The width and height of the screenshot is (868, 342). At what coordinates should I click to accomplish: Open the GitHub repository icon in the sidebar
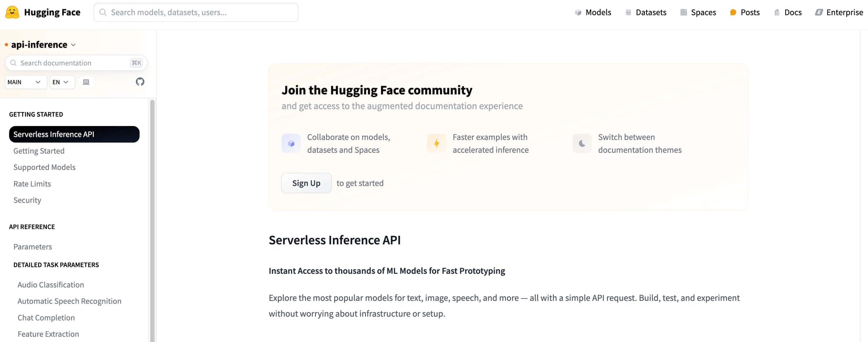140,82
